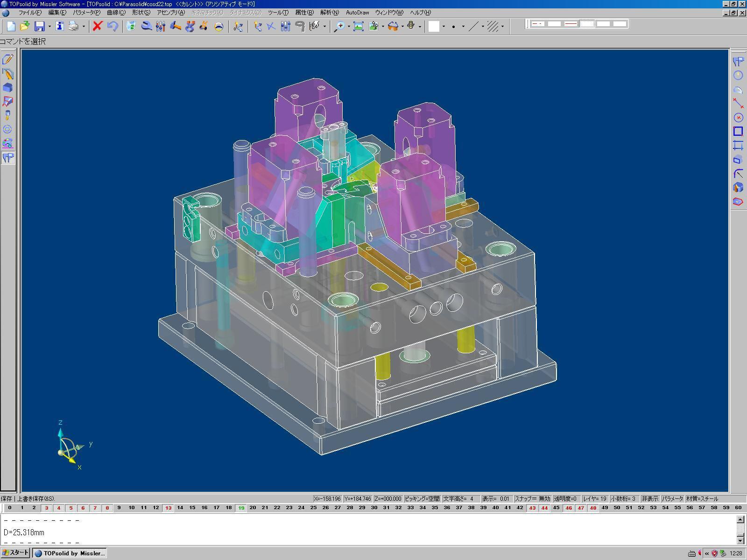This screenshot has height=560, width=747.
Task: Click the fit-to-window view icon
Action: point(358,26)
